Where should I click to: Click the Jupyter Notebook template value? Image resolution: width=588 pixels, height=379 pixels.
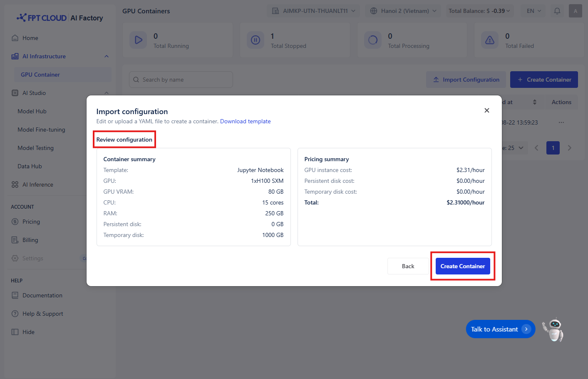point(261,170)
